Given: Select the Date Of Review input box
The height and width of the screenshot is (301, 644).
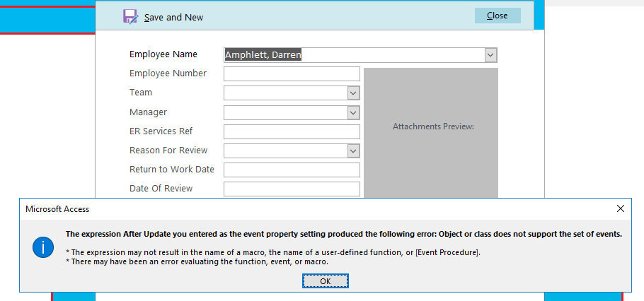Looking at the screenshot, I should pyautogui.click(x=292, y=189).
